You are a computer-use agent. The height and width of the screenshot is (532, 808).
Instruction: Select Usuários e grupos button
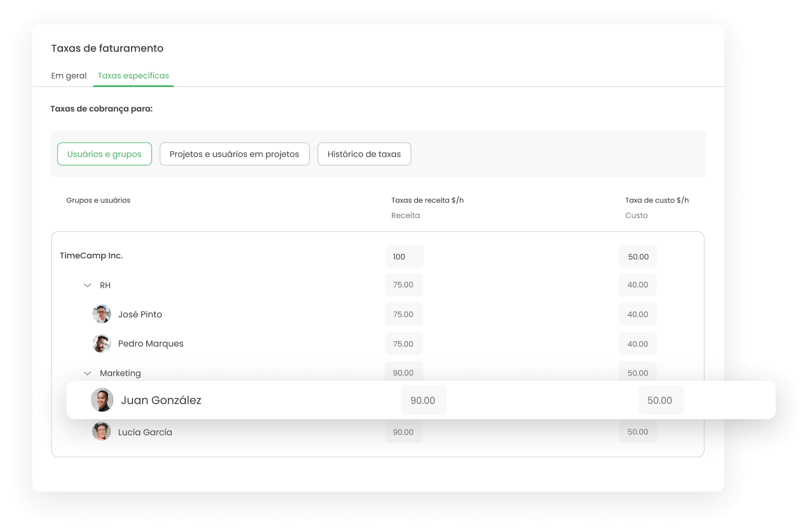(104, 154)
